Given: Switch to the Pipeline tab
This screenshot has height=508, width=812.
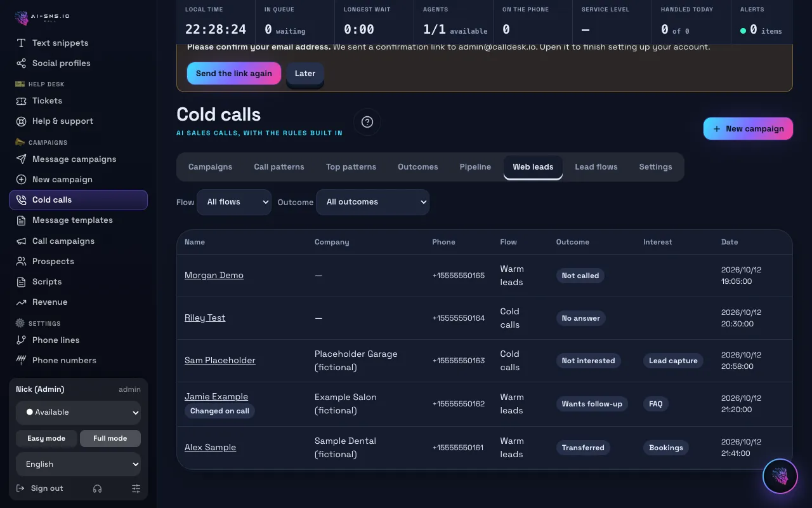Looking at the screenshot, I should [475, 166].
